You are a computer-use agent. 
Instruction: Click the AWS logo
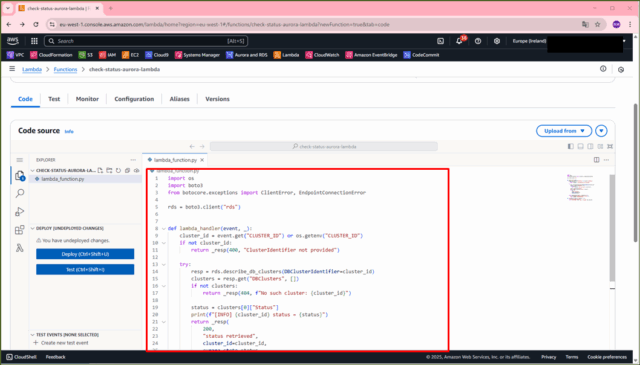[13, 41]
